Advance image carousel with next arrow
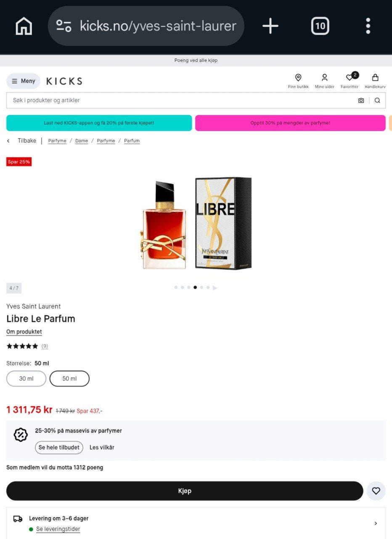This screenshot has width=392, height=539. (215, 288)
